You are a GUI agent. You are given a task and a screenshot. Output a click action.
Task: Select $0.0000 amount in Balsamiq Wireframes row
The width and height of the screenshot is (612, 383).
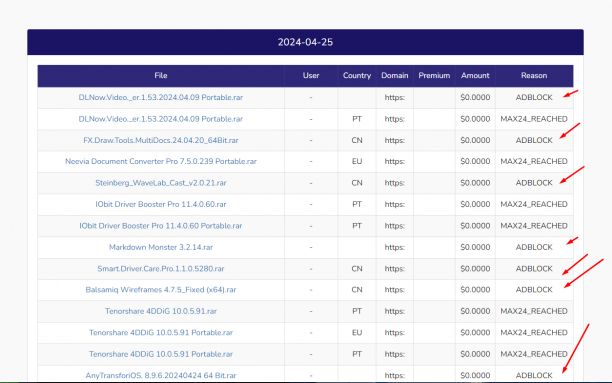(475, 290)
